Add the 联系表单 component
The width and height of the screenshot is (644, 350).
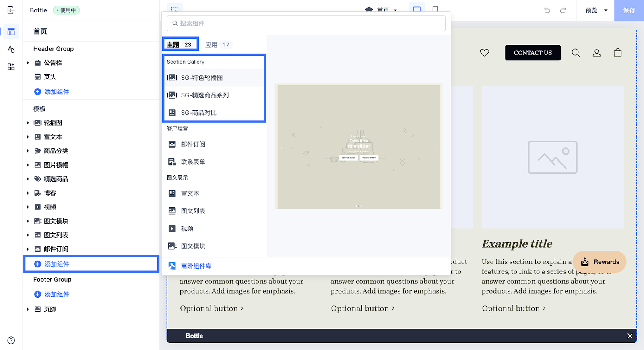pos(214,162)
